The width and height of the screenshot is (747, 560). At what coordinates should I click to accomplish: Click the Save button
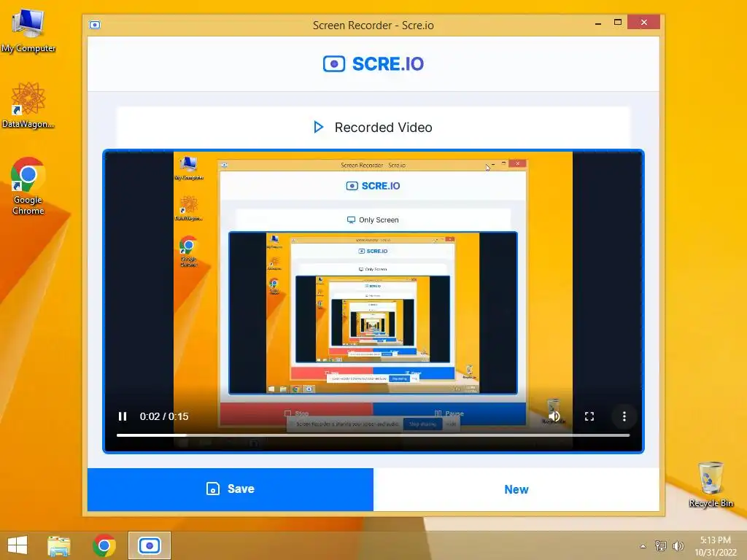[230, 489]
